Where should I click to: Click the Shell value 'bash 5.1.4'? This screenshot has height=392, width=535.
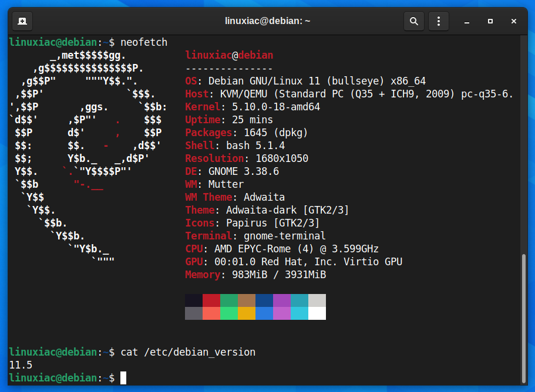click(x=255, y=146)
